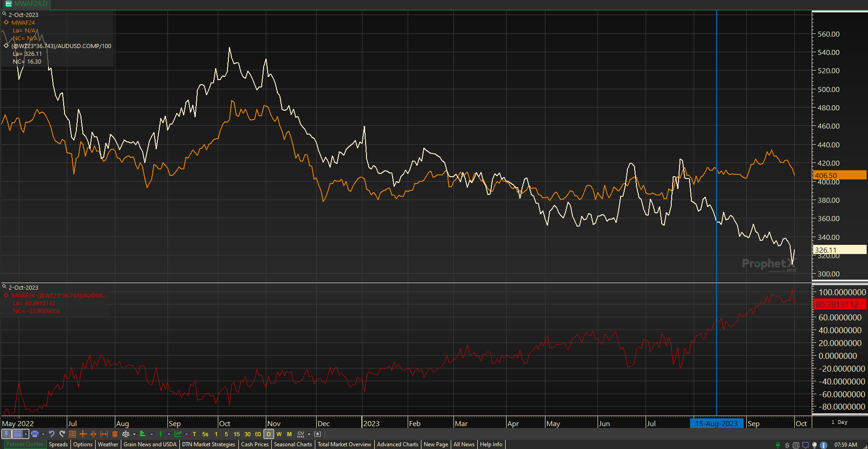This screenshot has height=449, width=868.
Task: Open the Seasonal Charts tab
Action: (x=293, y=444)
